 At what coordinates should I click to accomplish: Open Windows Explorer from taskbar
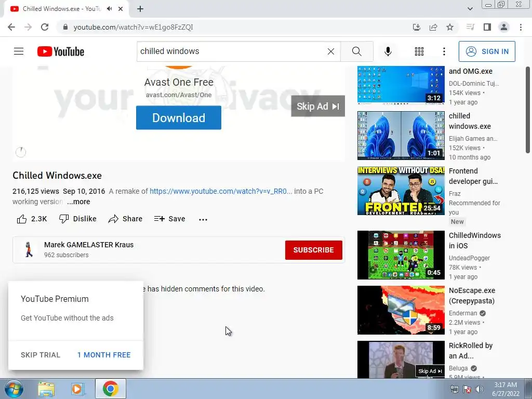[46, 389]
